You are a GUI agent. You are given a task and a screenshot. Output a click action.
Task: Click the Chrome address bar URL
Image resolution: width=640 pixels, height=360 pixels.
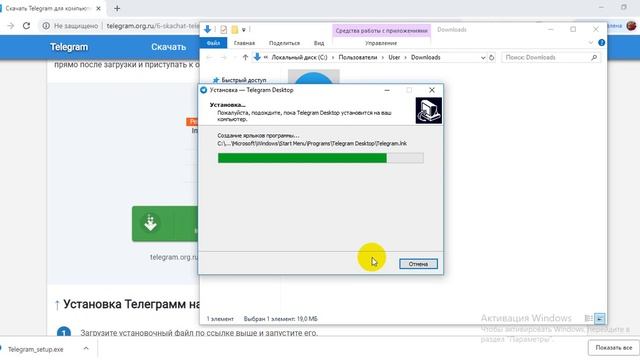pos(153,26)
